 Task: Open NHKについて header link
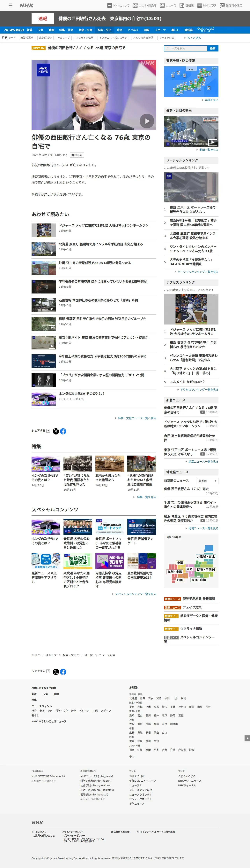[118, 5]
